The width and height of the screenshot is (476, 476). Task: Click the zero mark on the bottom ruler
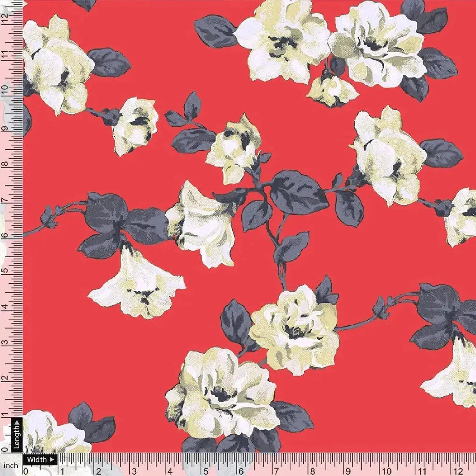(26, 470)
